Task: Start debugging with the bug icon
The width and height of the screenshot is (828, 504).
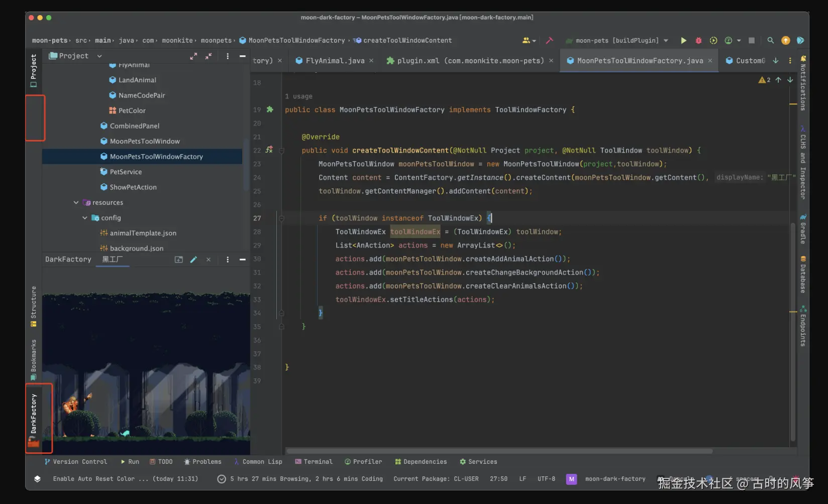Action: pos(698,41)
